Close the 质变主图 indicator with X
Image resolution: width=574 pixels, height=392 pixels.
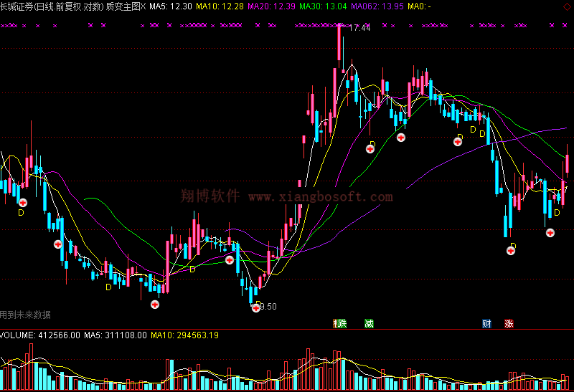click(x=142, y=6)
